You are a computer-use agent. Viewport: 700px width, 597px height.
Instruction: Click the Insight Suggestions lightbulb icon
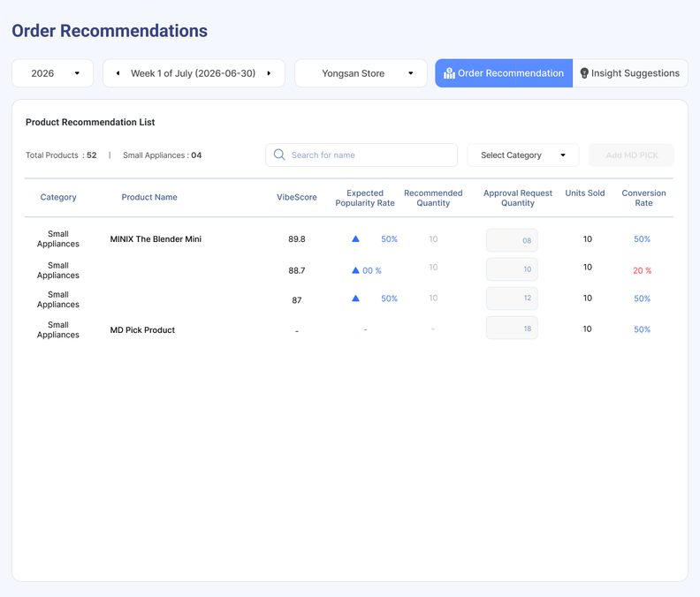584,73
